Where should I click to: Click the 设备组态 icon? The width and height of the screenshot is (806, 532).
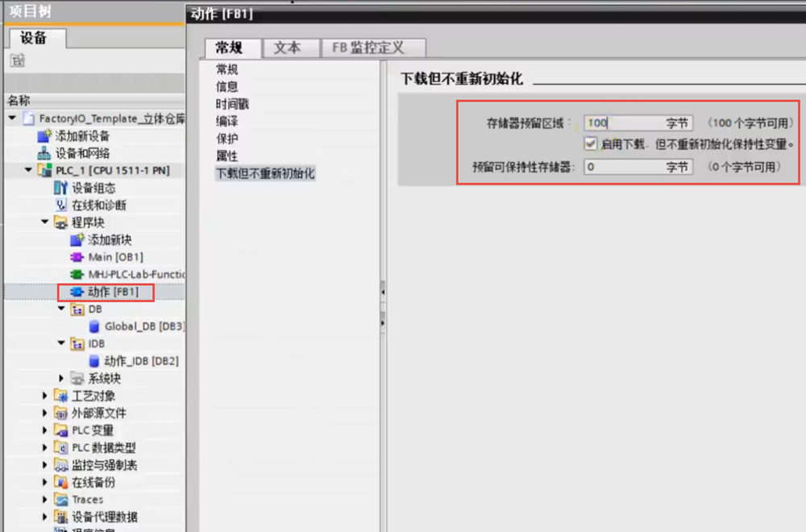coord(60,188)
